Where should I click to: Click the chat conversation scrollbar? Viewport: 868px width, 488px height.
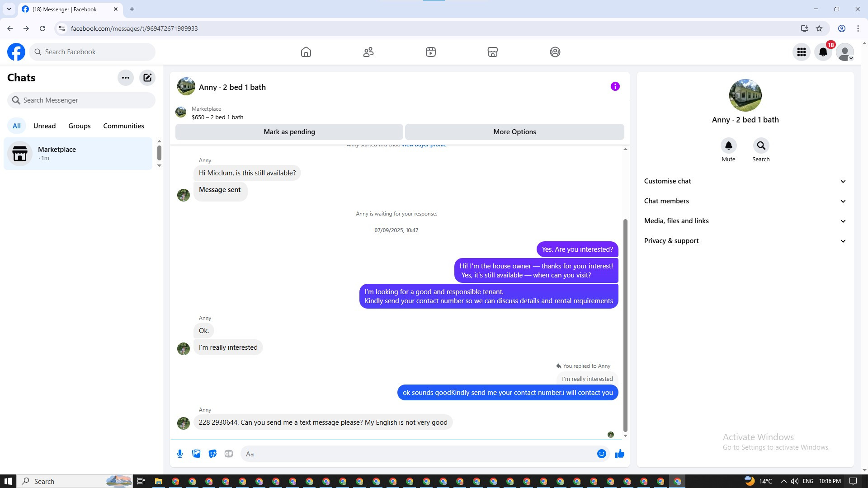(625, 325)
